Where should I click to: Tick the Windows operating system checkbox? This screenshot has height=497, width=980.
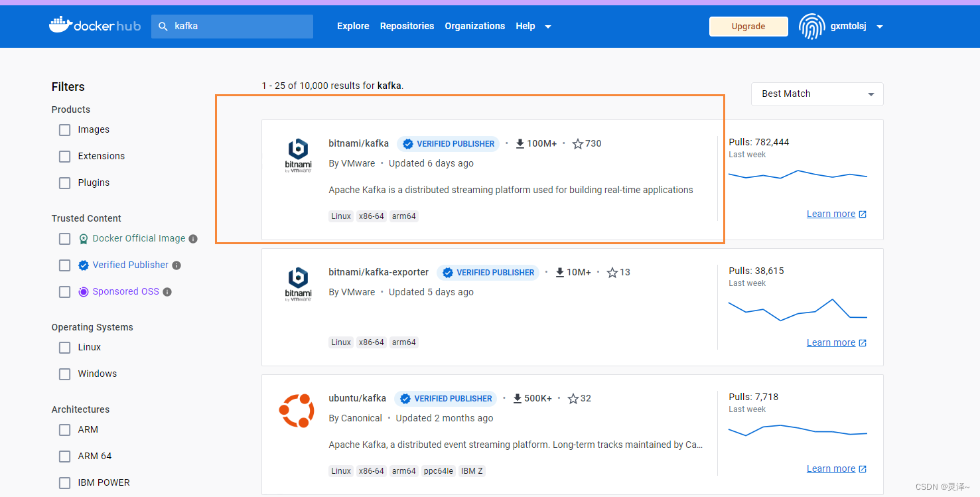click(64, 374)
